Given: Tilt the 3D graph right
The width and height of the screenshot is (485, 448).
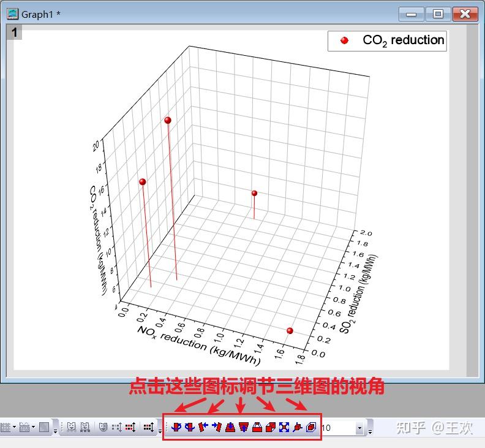Looking at the screenshot, I should 217,427.
